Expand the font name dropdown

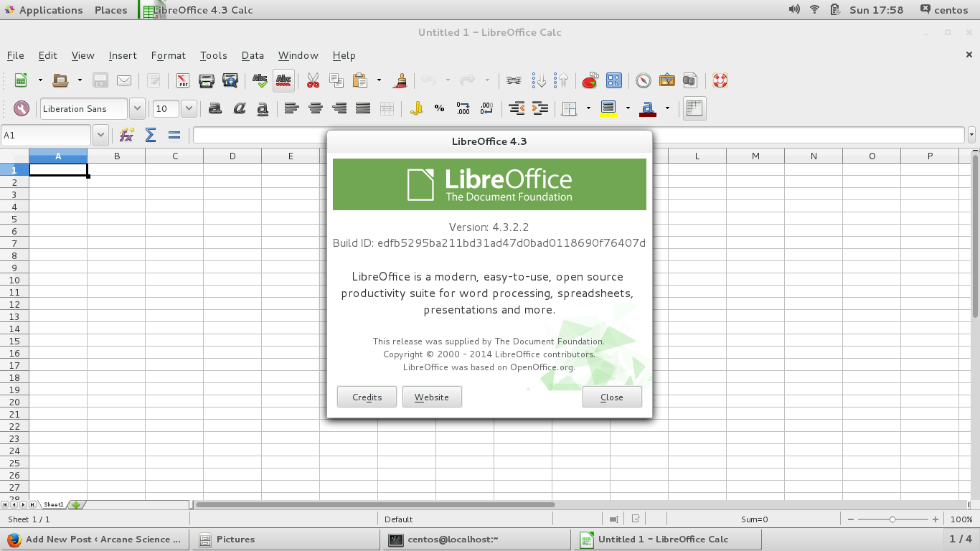click(136, 108)
